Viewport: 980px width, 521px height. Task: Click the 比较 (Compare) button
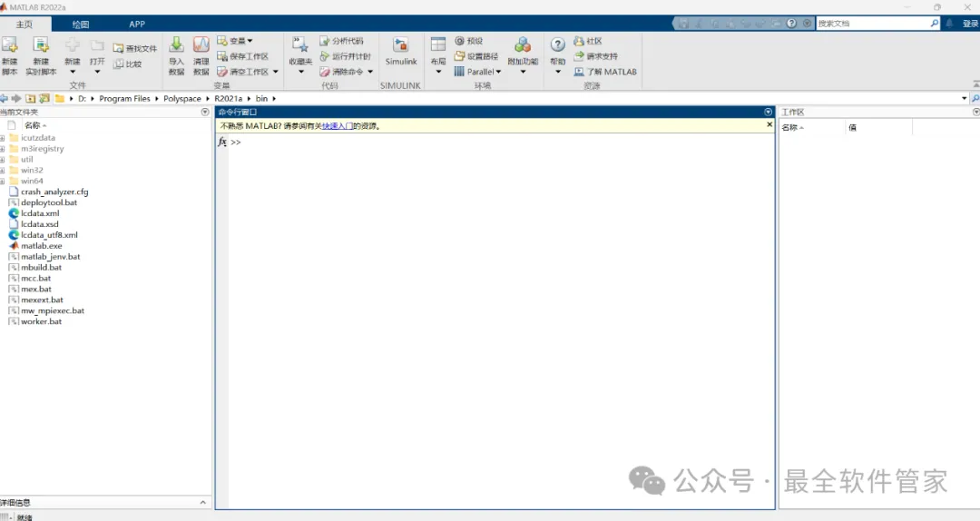pos(128,64)
